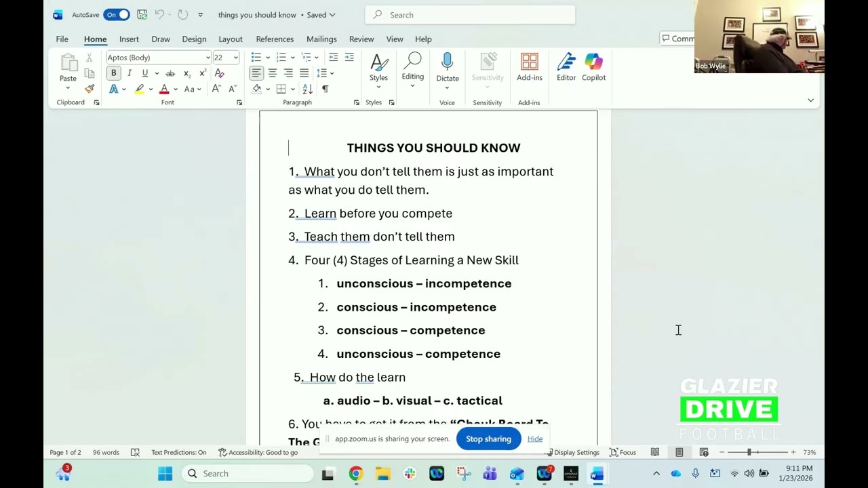Switch to the Layout tab
The height and width of the screenshot is (488, 868).
pyautogui.click(x=231, y=39)
